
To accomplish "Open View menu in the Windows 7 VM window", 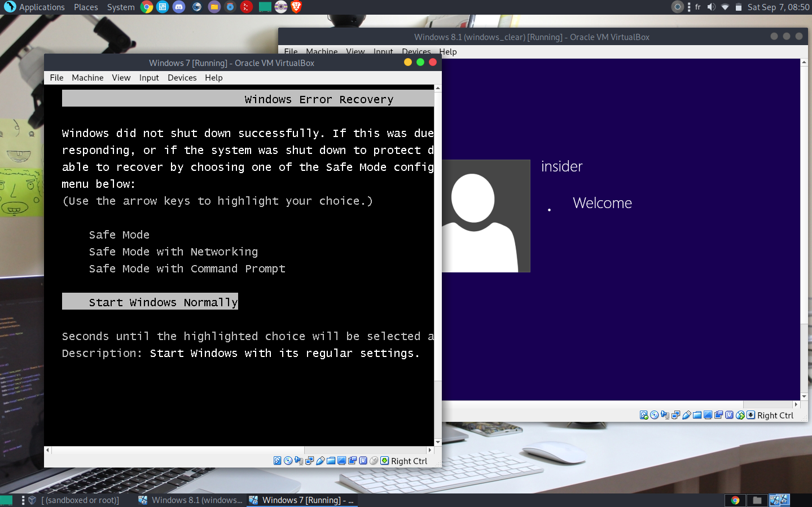I will (x=121, y=78).
